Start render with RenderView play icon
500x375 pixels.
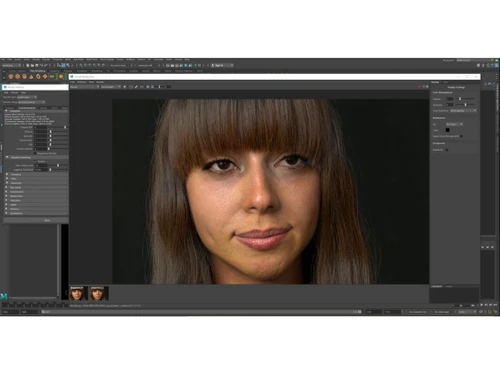[x=125, y=87]
